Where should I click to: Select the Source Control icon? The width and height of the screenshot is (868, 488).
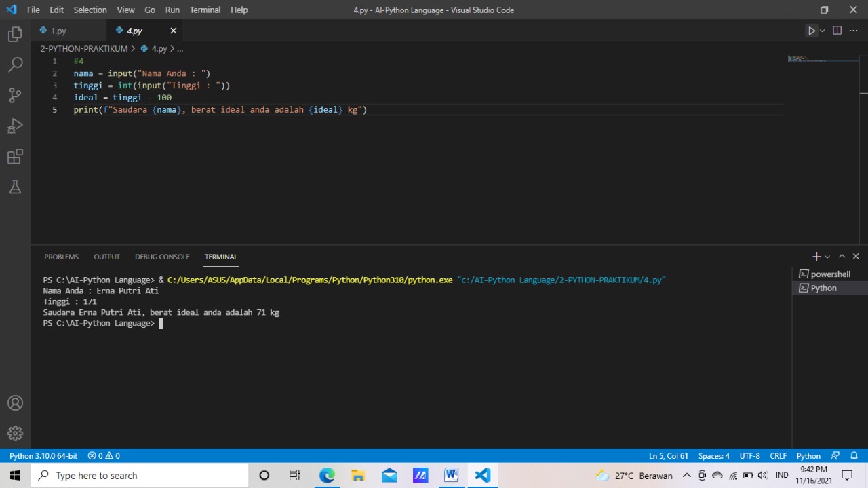point(15,95)
